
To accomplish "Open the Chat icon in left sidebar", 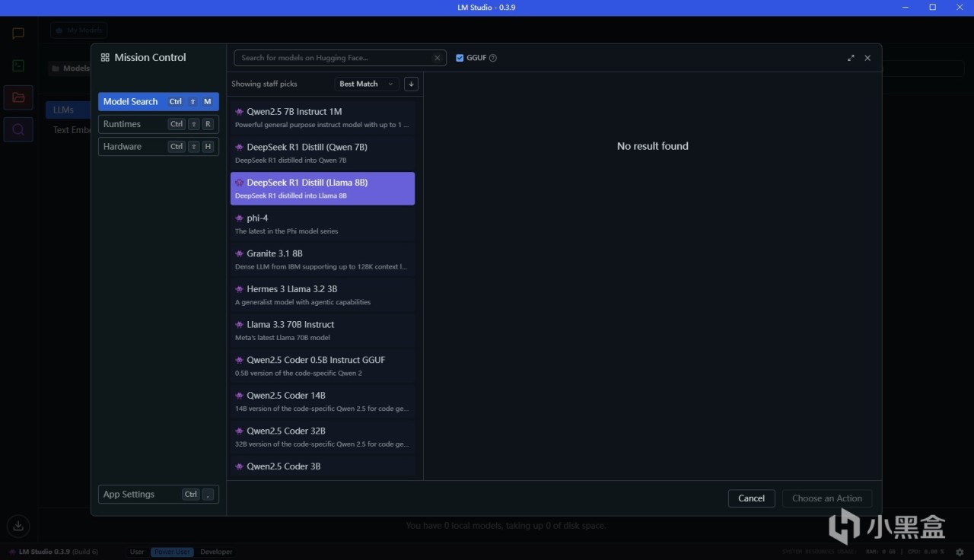I will 18,33.
